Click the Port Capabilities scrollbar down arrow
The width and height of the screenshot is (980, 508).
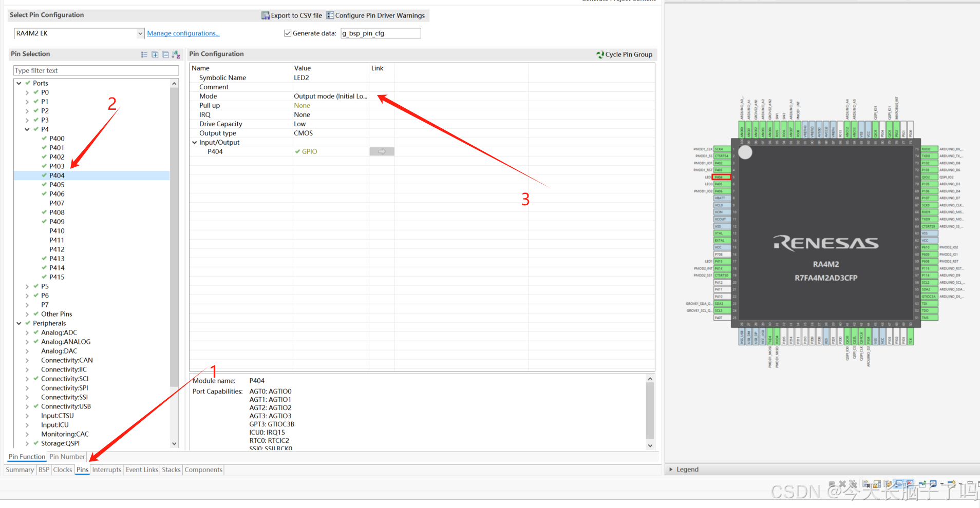click(650, 445)
